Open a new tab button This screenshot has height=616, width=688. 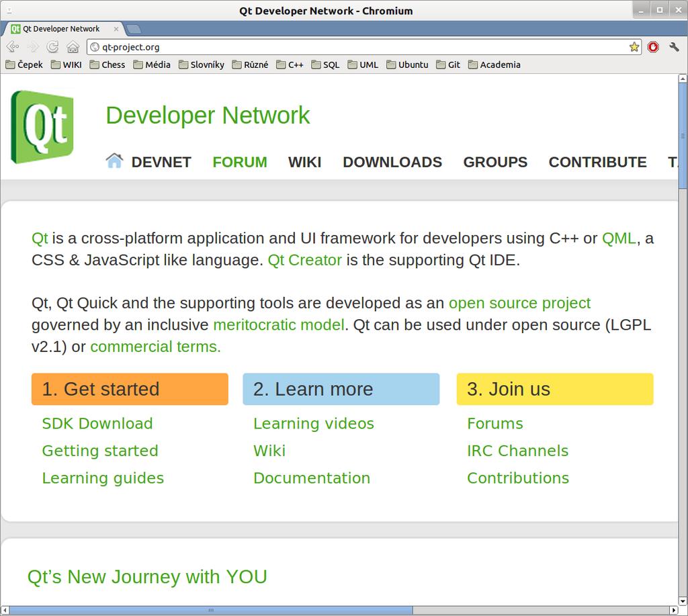point(134,29)
